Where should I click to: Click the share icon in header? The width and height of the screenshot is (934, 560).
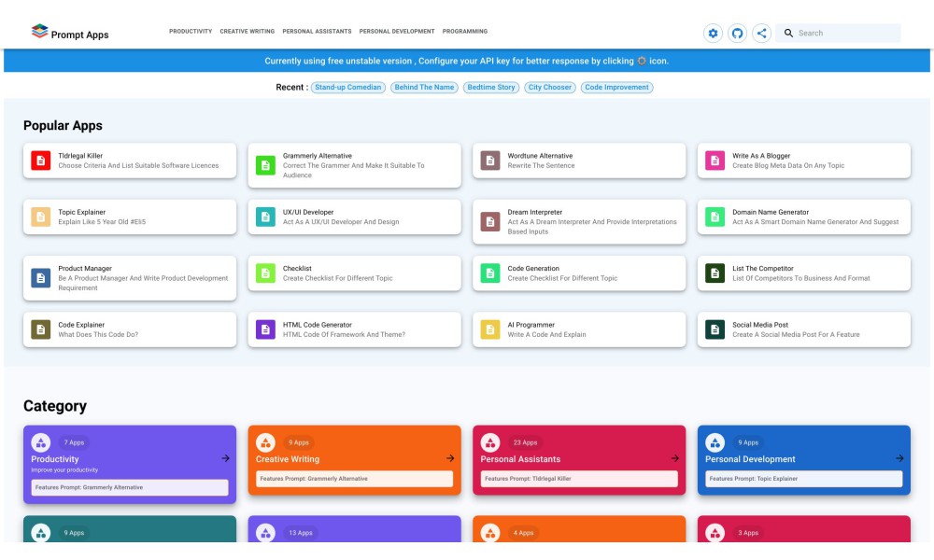pyautogui.click(x=761, y=34)
